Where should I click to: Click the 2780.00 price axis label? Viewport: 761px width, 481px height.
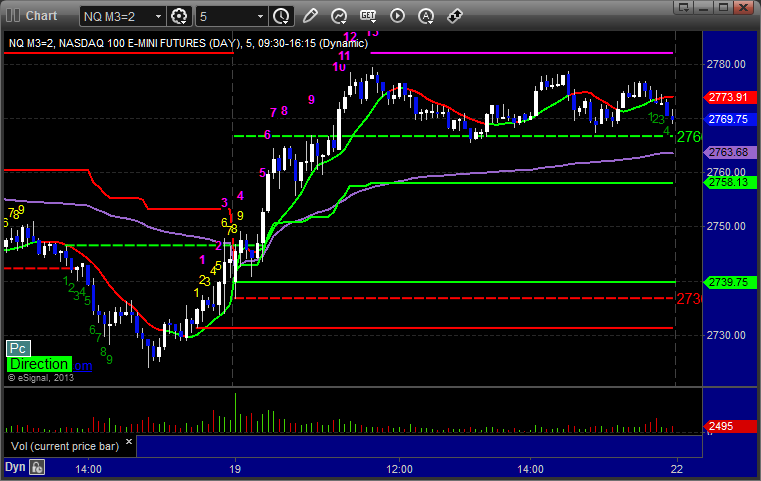(x=726, y=64)
